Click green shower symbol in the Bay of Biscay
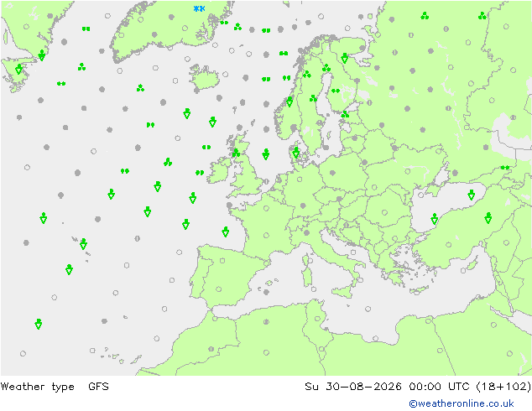The height and width of the screenshot is (411, 532). [x=225, y=232]
